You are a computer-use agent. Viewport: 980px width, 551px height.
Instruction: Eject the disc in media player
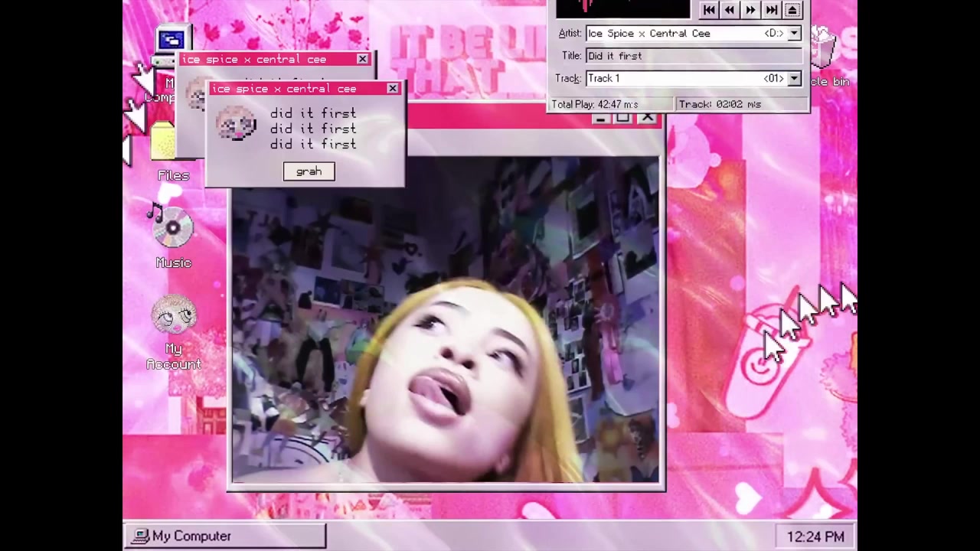tap(792, 10)
